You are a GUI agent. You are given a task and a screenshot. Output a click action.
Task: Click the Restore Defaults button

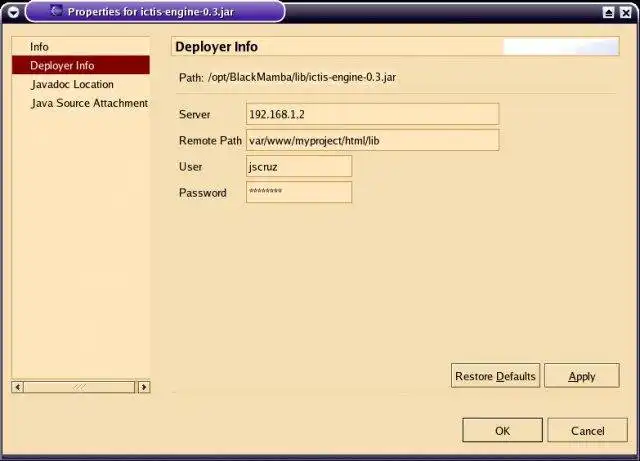[x=495, y=376]
